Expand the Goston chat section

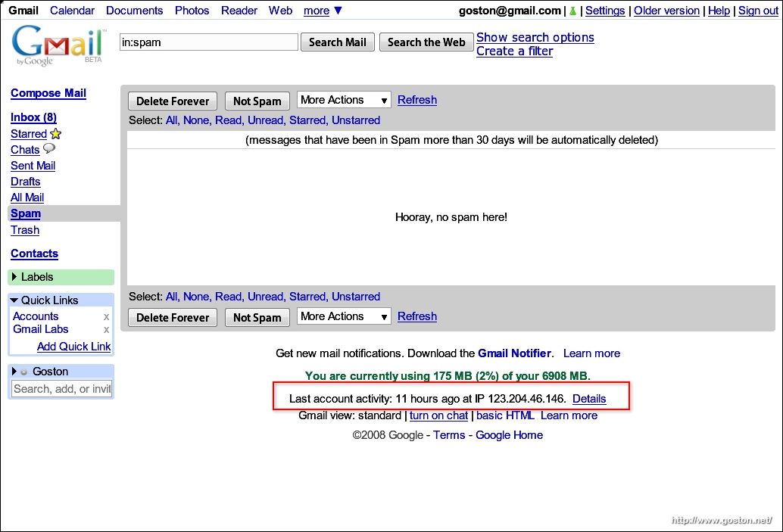tap(14, 372)
